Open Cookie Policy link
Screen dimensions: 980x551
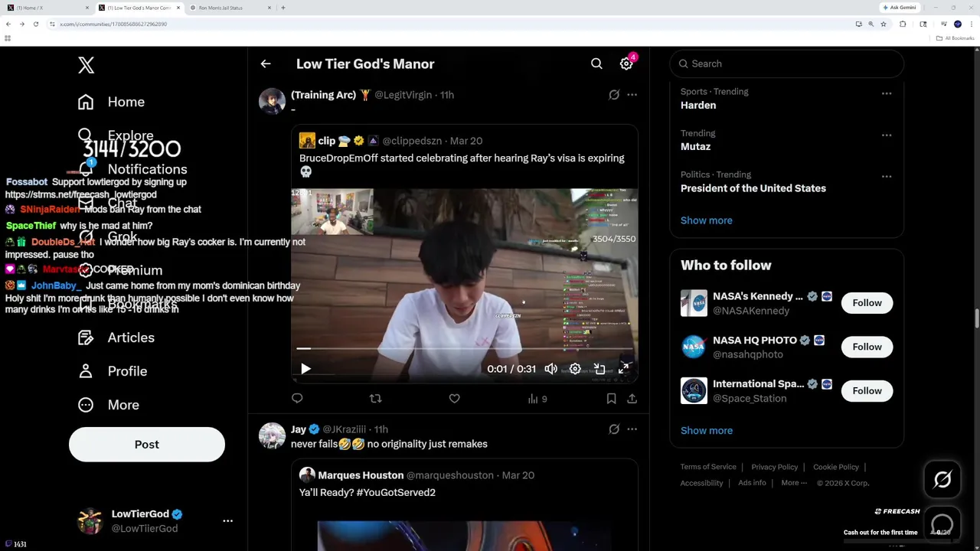pyautogui.click(x=835, y=467)
